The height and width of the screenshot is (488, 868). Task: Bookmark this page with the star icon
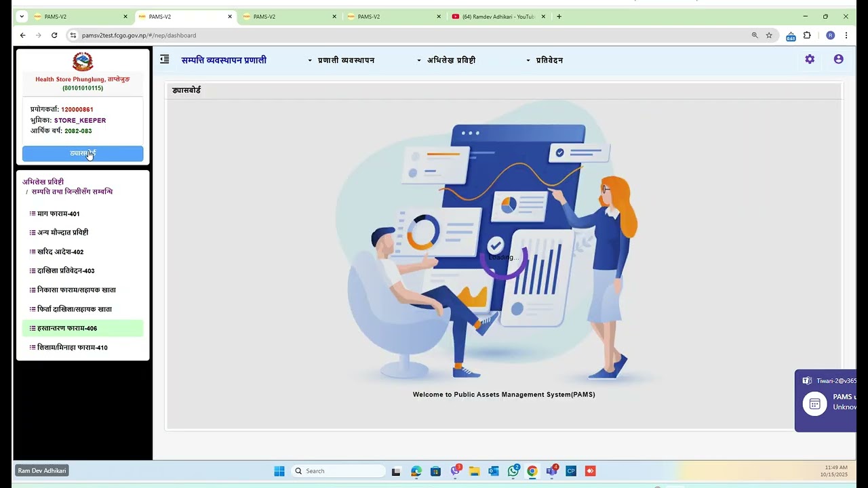point(769,35)
